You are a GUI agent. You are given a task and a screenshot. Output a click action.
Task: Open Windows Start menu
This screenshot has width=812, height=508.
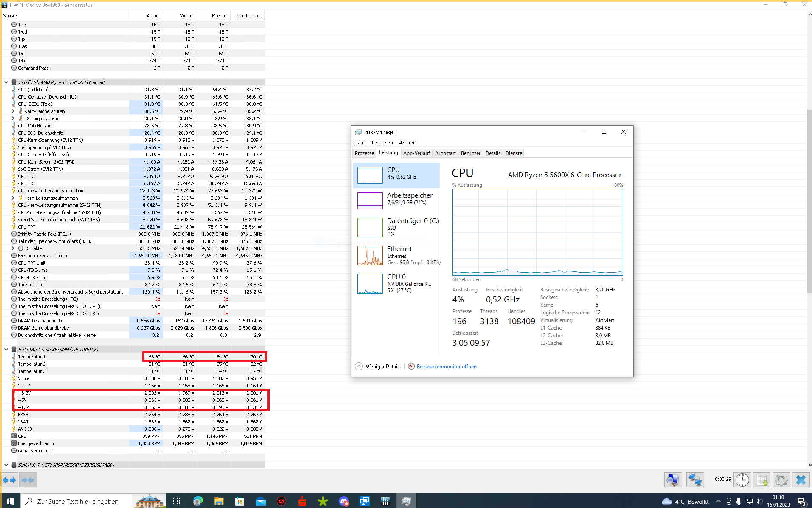pyautogui.click(x=10, y=501)
